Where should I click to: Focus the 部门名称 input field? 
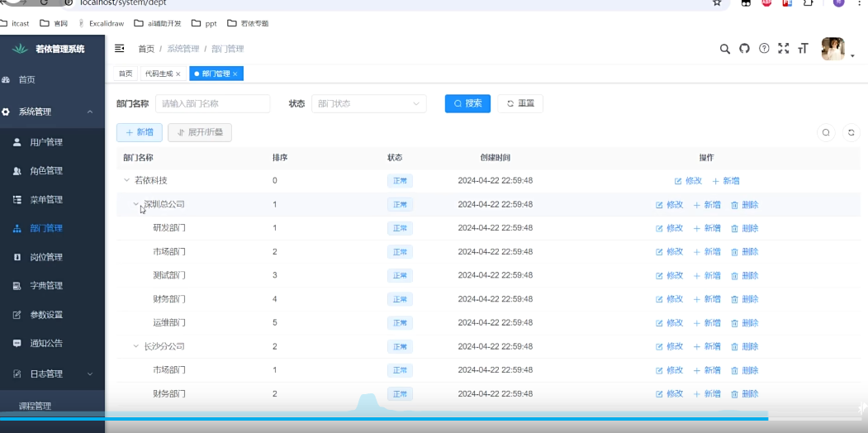pyautogui.click(x=212, y=103)
